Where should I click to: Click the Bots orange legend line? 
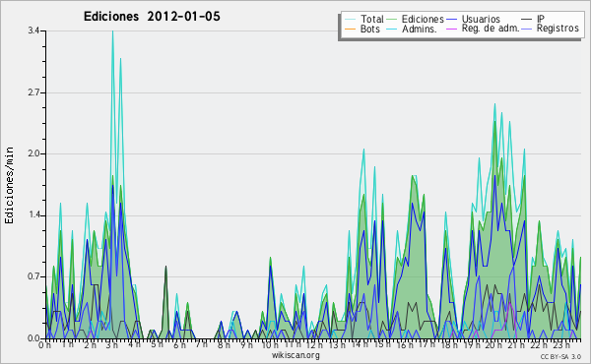click(x=350, y=29)
